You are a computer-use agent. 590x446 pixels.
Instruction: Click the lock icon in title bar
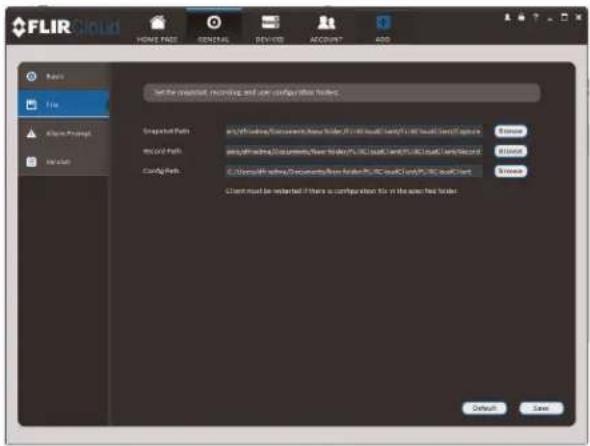coord(522,17)
